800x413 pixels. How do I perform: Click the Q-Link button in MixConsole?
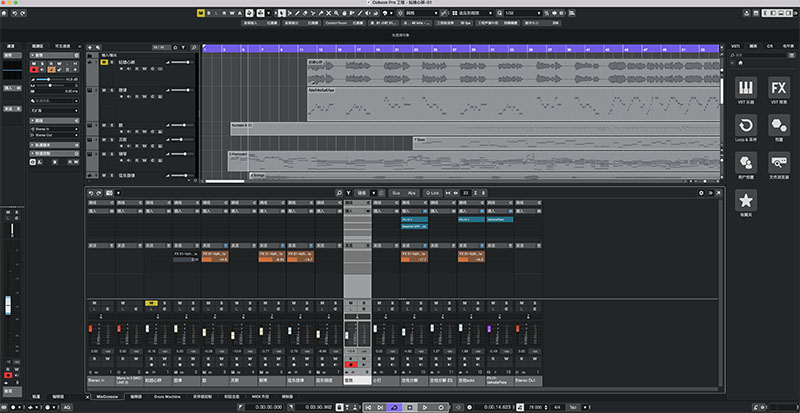click(x=433, y=193)
